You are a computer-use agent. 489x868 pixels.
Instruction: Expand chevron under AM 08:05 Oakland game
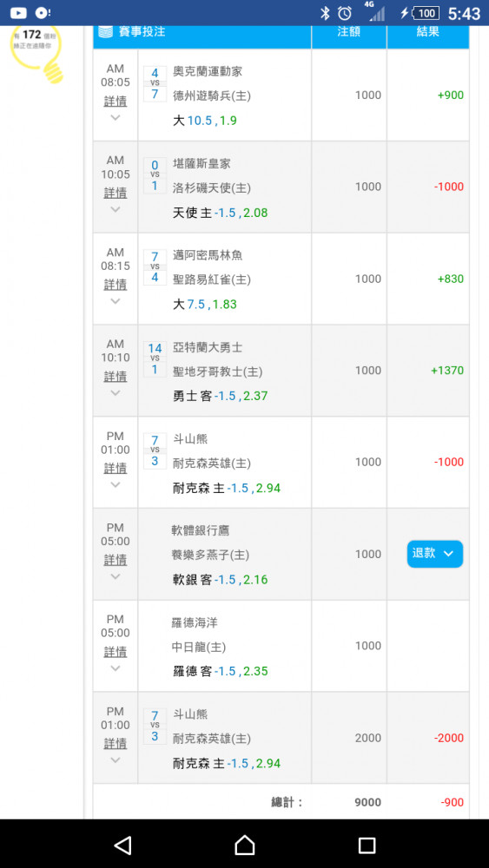(116, 117)
